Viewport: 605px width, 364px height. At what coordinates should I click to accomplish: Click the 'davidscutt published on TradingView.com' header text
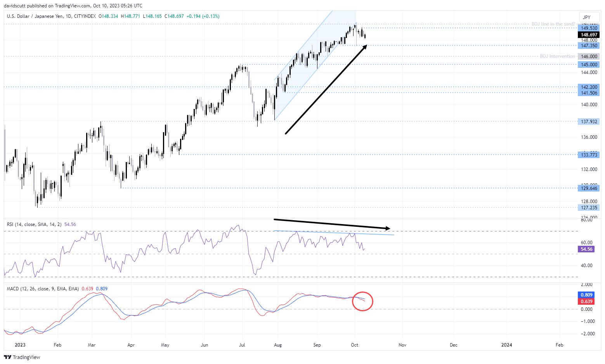[47, 6]
